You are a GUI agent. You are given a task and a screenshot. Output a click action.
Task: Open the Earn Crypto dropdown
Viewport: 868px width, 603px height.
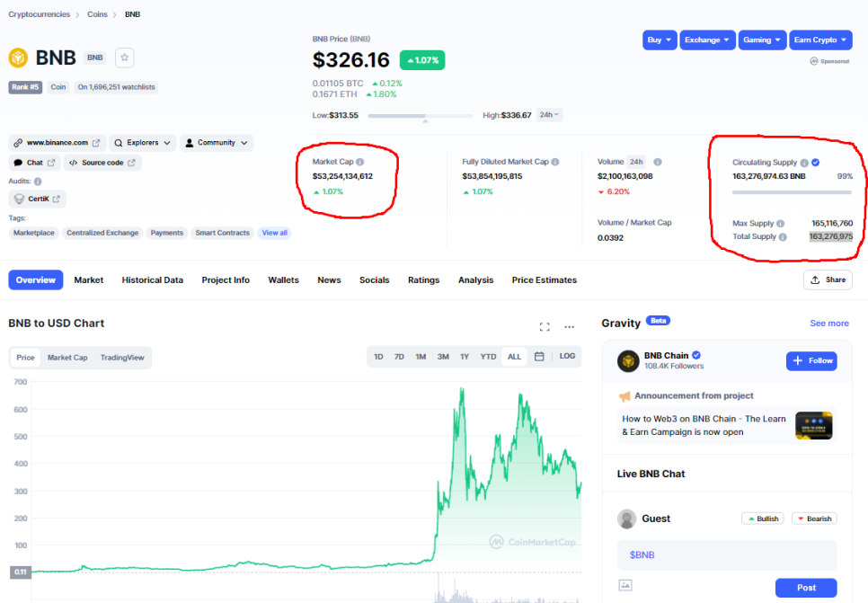[x=820, y=40]
